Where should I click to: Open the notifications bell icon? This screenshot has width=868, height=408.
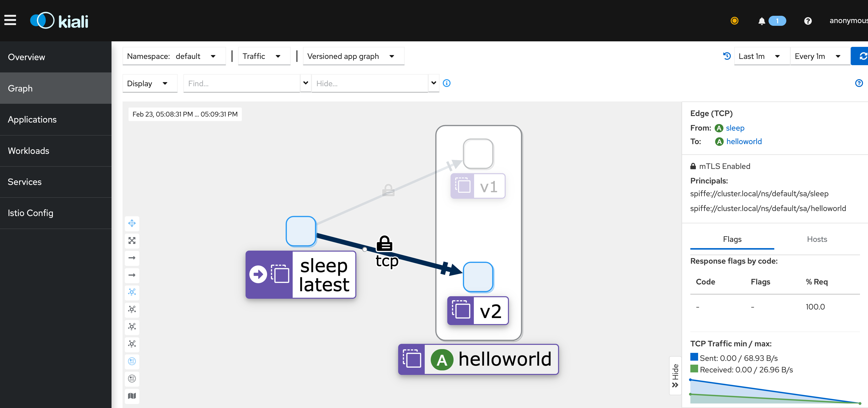pos(761,21)
